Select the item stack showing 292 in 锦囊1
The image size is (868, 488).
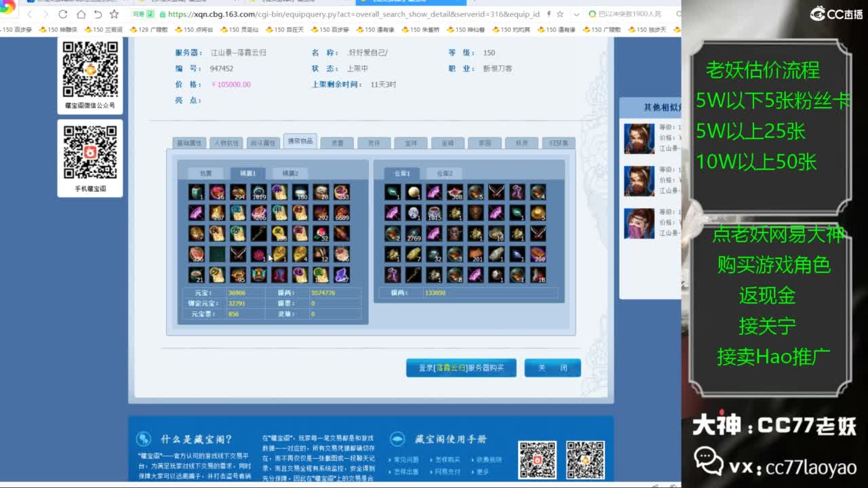321,213
